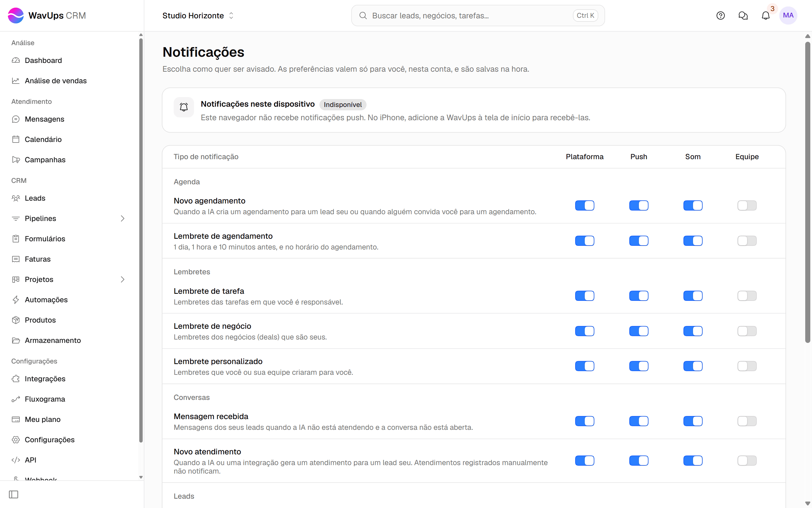Screen dimensions: 812x508
Task: Expand the Projetos submenu chevron
Action: pyautogui.click(x=122, y=279)
